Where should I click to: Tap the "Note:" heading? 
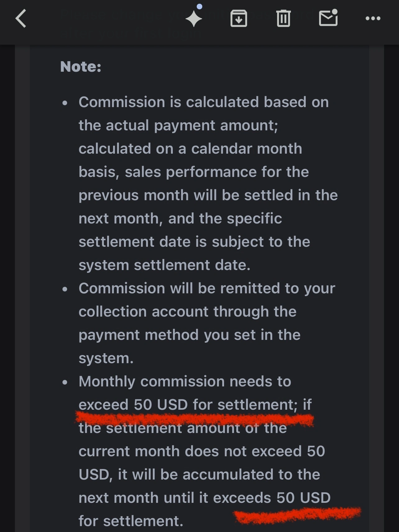click(81, 67)
